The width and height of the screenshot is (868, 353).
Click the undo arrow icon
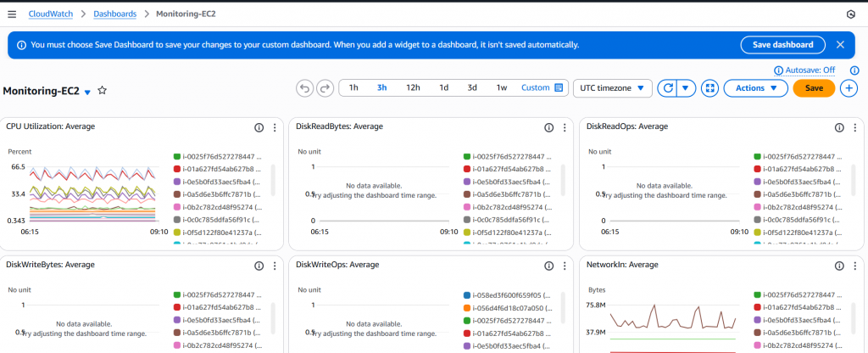(x=304, y=88)
